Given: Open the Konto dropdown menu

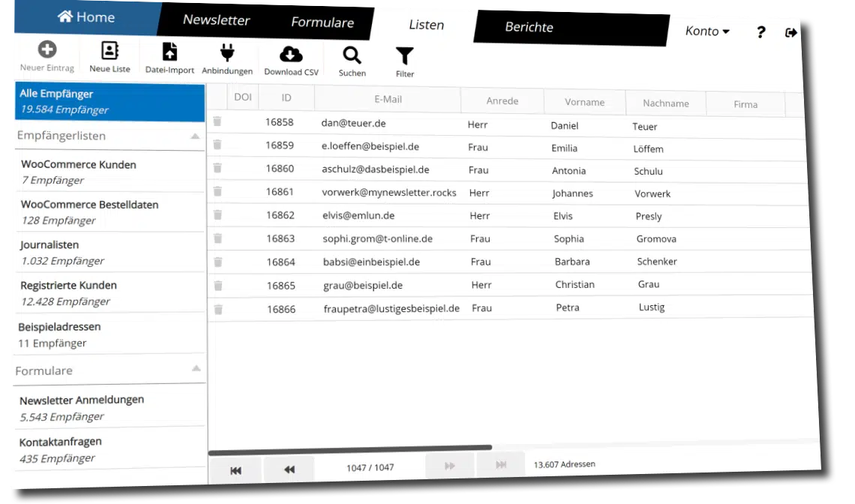Looking at the screenshot, I should [x=707, y=31].
